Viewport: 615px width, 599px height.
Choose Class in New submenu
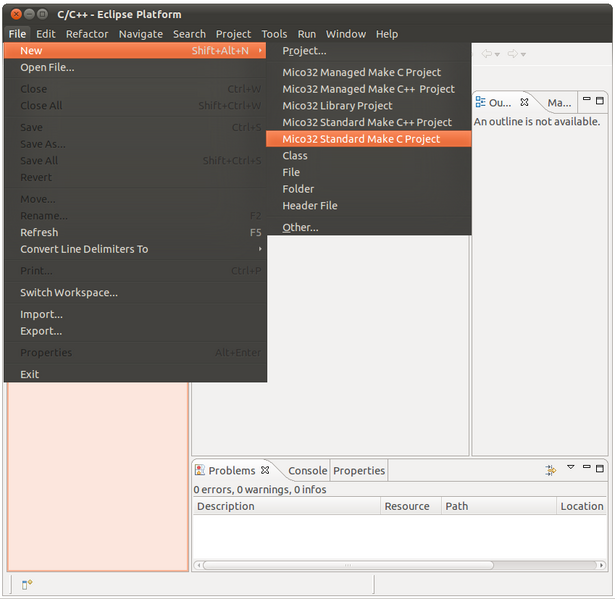click(x=368, y=156)
